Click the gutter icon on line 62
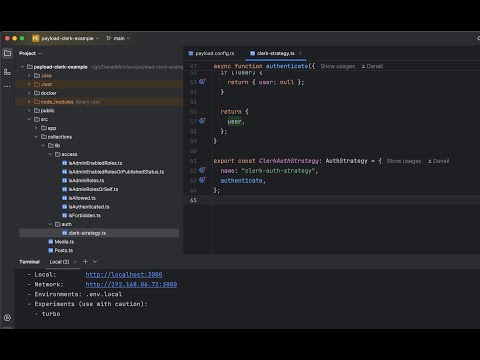The width and height of the screenshot is (480, 360). [202, 170]
